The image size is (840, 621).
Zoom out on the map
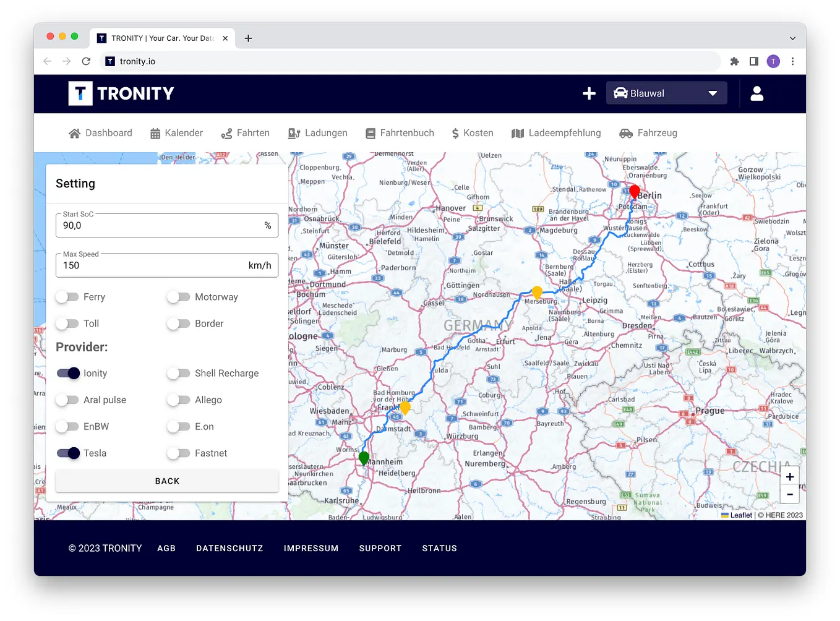[790, 494]
